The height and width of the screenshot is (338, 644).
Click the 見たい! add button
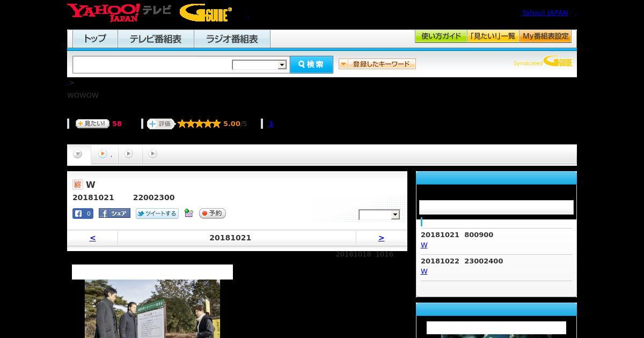click(x=92, y=123)
